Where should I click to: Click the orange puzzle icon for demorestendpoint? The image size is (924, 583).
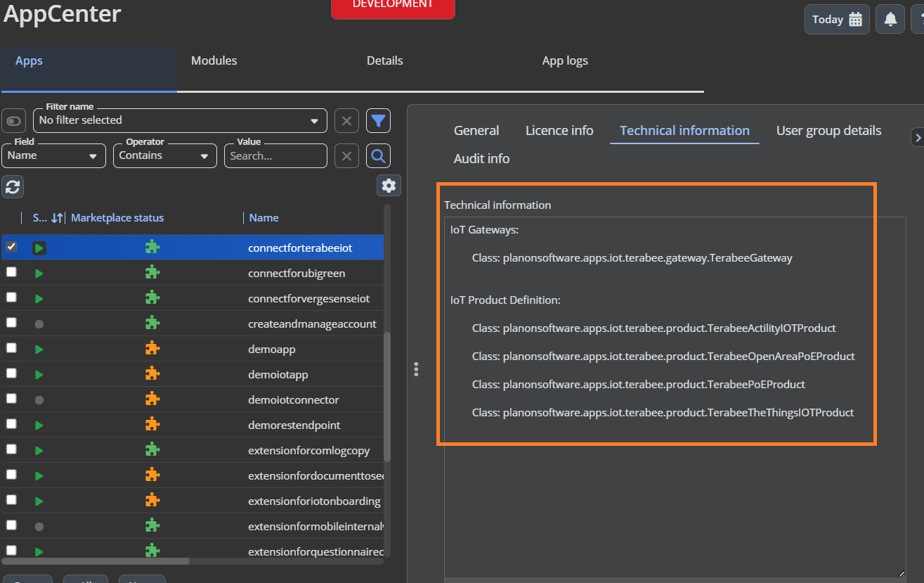(152, 424)
